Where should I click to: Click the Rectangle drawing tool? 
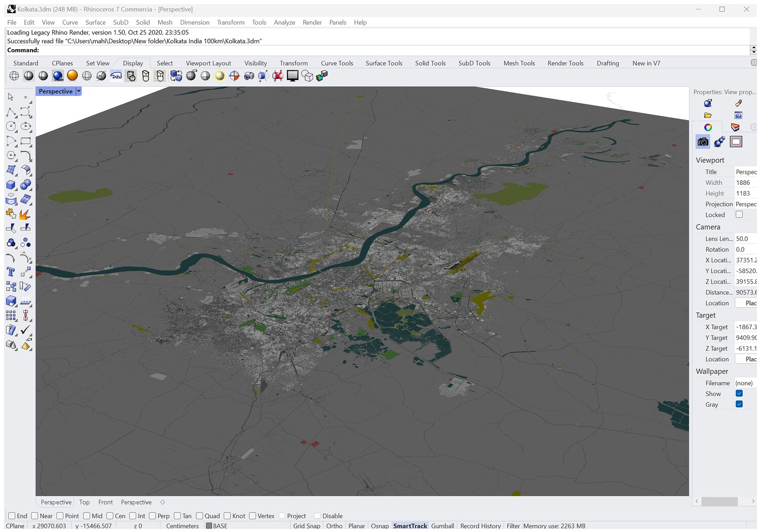coord(25,141)
